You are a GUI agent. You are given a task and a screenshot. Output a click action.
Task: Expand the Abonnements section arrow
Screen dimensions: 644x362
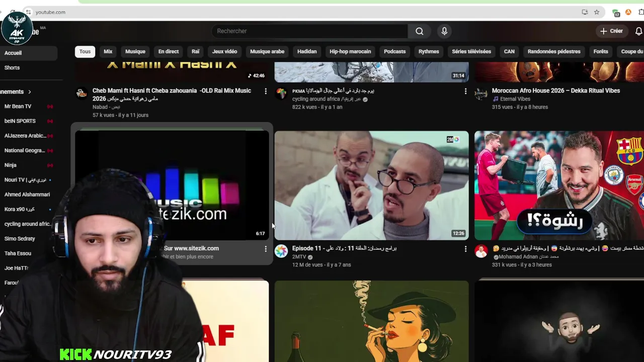coord(29,92)
